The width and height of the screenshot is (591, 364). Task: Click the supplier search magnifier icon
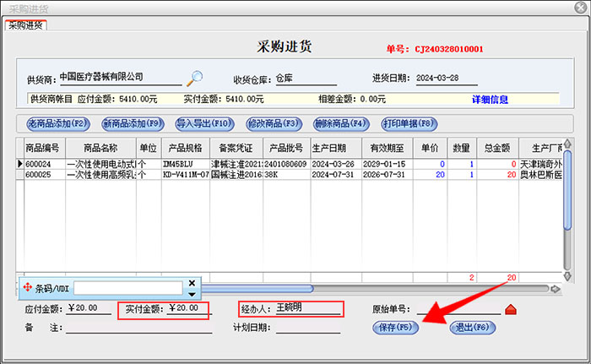(x=195, y=79)
